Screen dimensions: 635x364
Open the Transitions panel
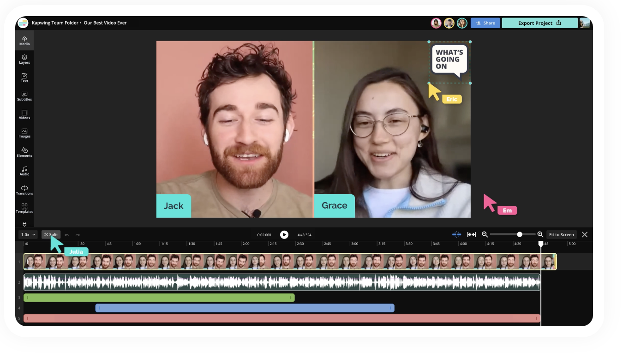point(24,190)
